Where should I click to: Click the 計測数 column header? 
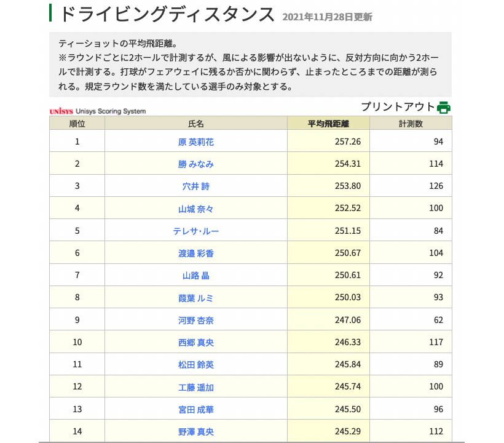pyautogui.click(x=411, y=123)
